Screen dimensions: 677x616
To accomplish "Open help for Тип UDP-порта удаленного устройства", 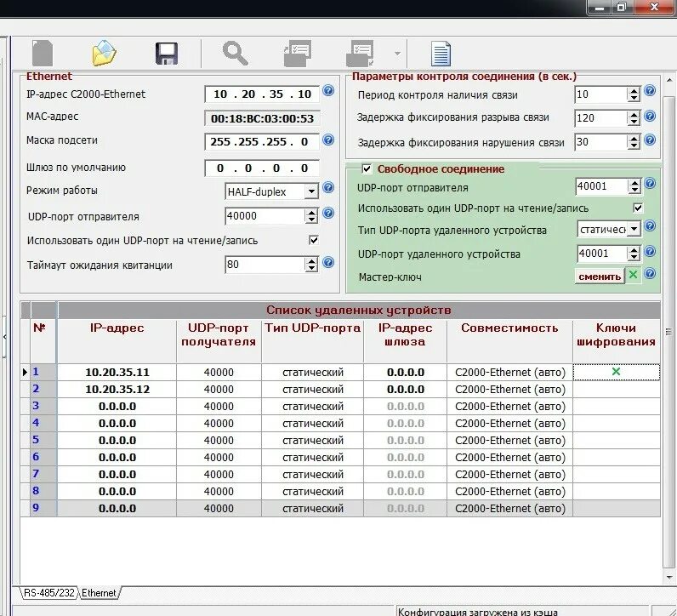I will 650,225.
